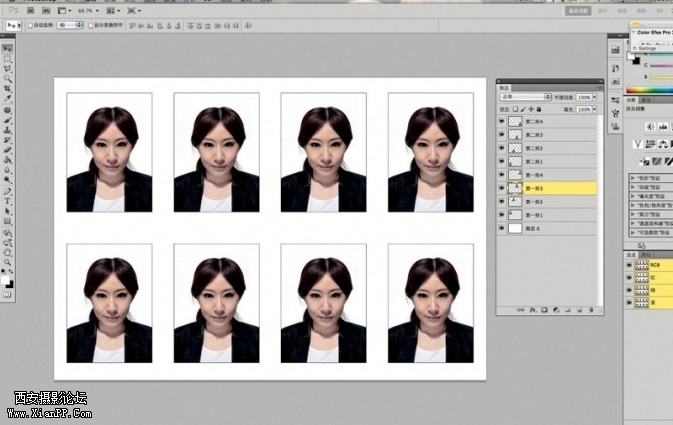Click the highlighted workspace button in top bar
Screen dimensions: 673x425
(577, 11)
